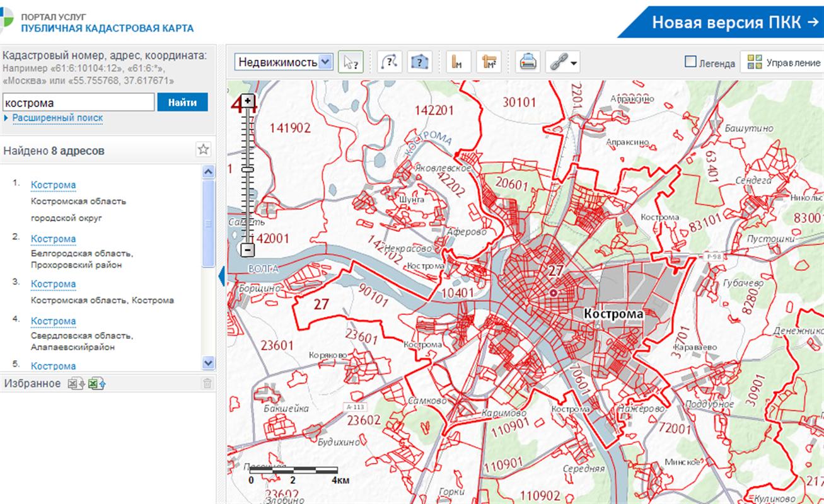Open result 1 Кострома, Костромская область городской округ
This screenshot has width=824, height=504.
click(x=54, y=185)
